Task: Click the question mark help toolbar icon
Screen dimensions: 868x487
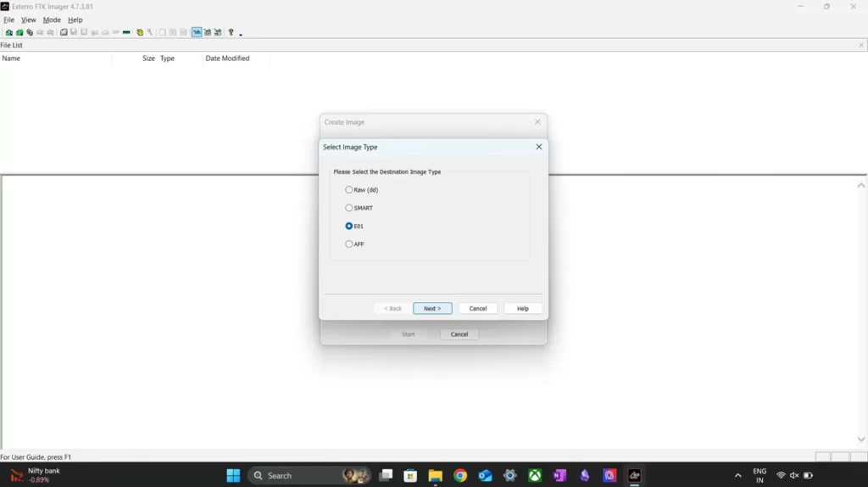Action: (231, 32)
